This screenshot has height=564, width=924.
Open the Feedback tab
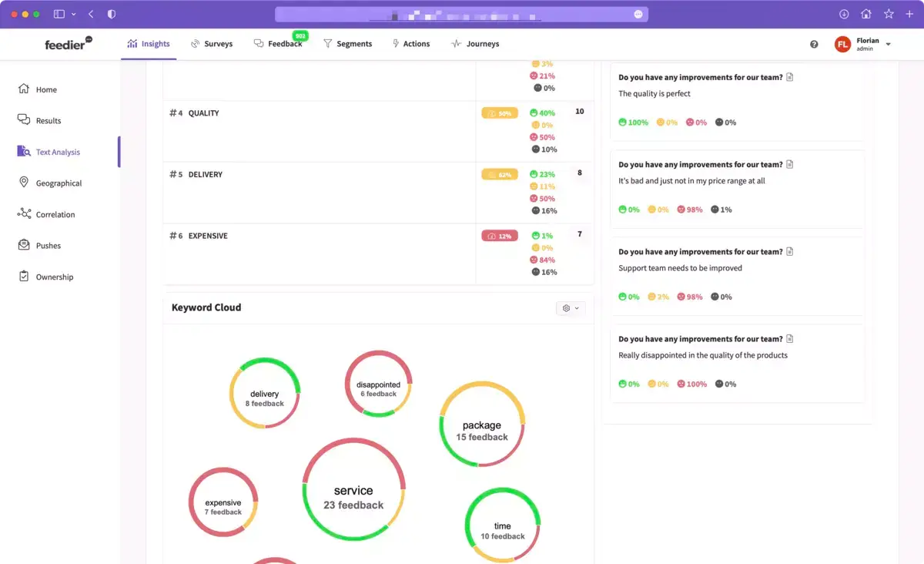point(278,44)
